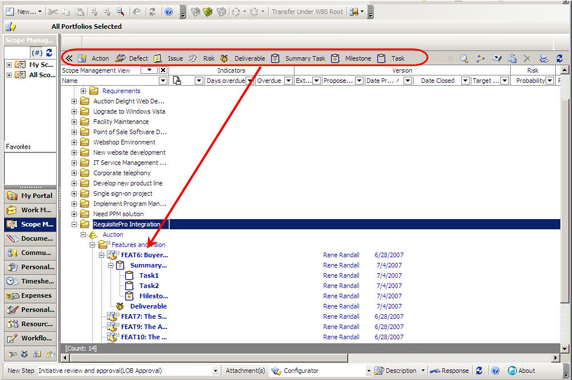Open the New Step dropdown
Viewport: 572px width, 380px height.
pyautogui.click(x=215, y=371)
